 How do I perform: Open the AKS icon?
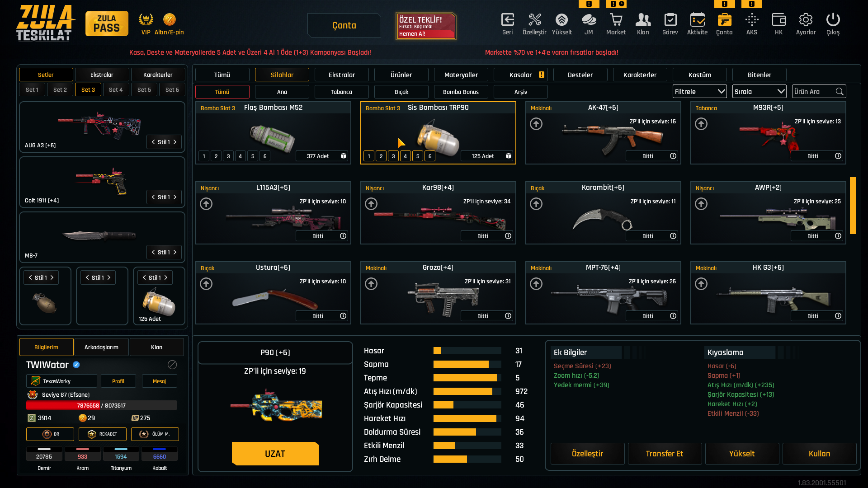[752, 20]
